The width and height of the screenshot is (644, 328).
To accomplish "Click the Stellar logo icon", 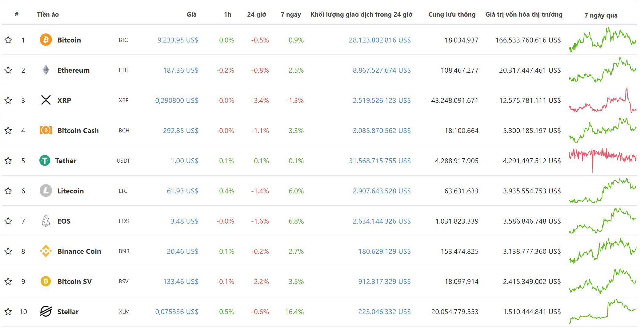I will pos(46,311).
